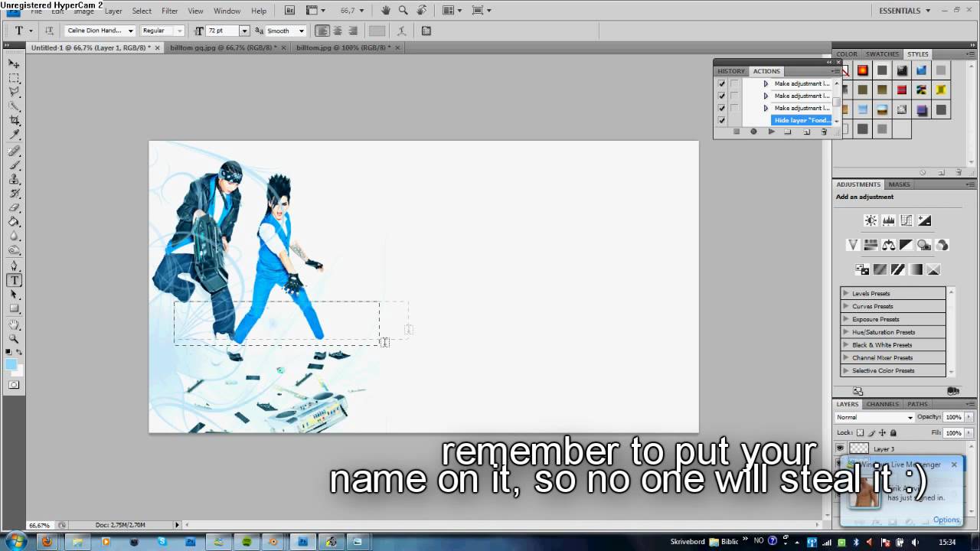Align text right
The height and width of the screenshot is (551, 980).
(353, 31)
